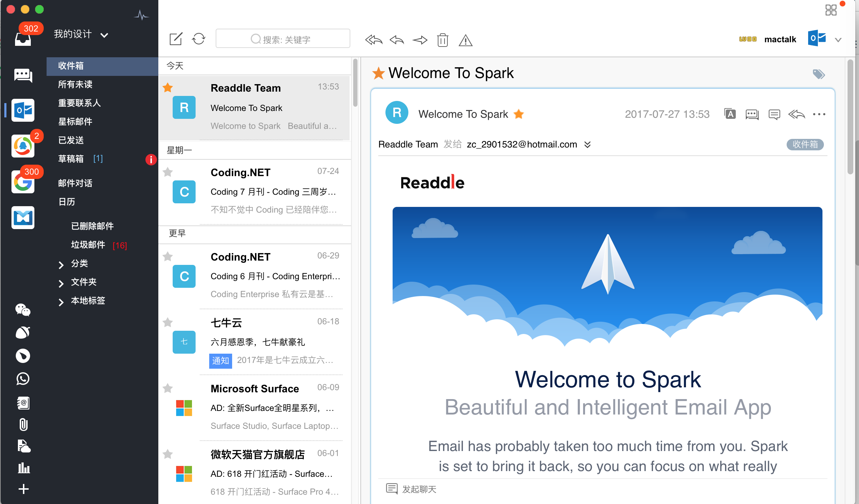Click the red info alert beside 草稿箱
The image size is (859, 504).
pyautogui.click(x=151, y=159)
